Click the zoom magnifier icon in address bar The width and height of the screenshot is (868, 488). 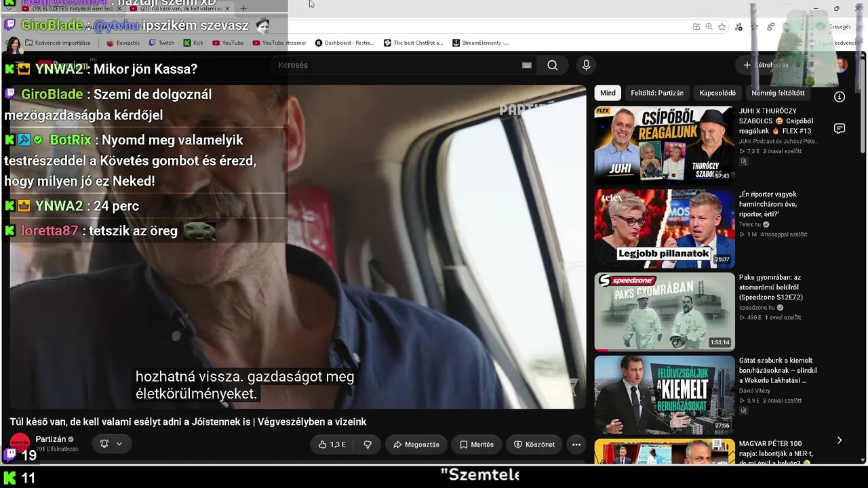click(x=709, y=26)
